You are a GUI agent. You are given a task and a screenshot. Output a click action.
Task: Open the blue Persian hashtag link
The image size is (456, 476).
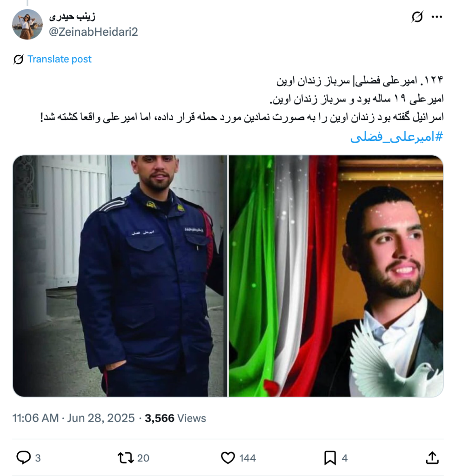[397, 137]
